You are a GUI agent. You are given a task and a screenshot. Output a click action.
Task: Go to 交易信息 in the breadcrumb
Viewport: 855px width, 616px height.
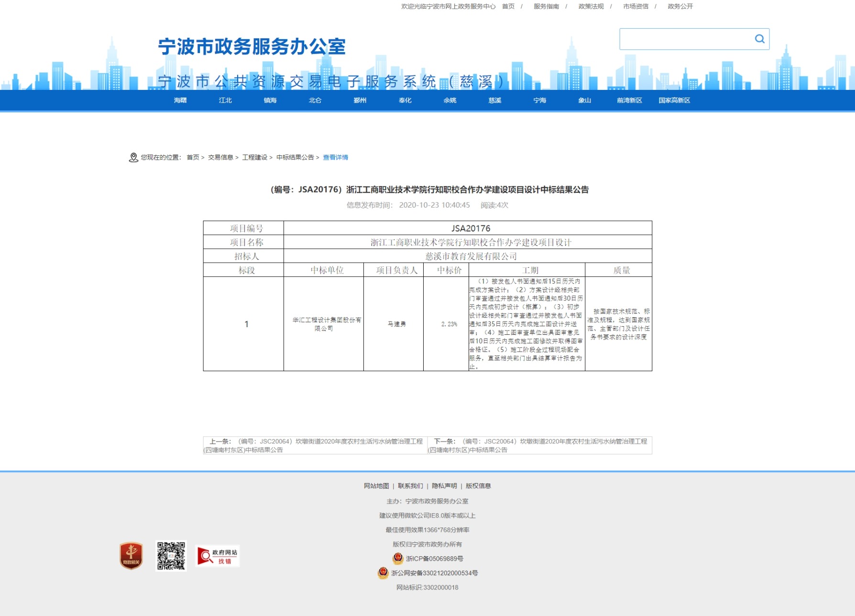pyautogui.click(x=220, y=157)
